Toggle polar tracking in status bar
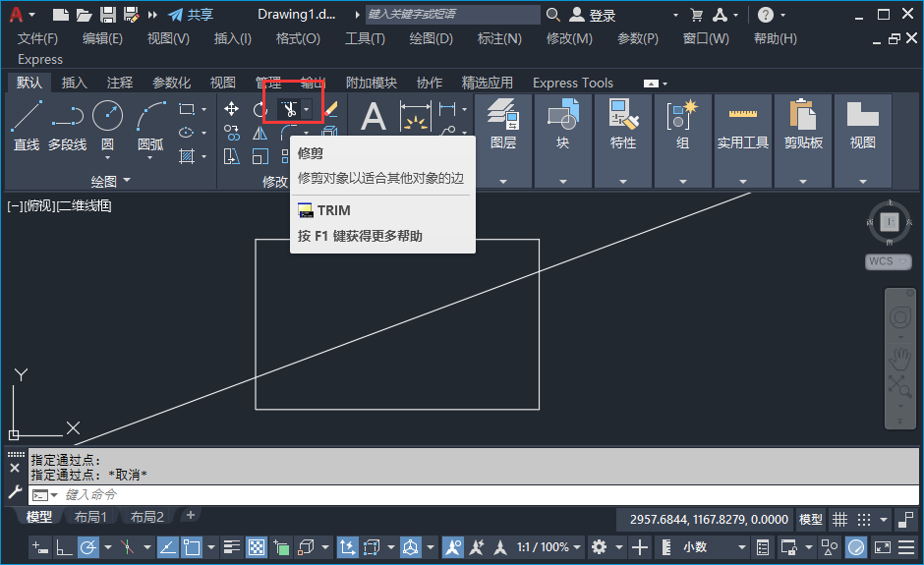 pos(87,548)
